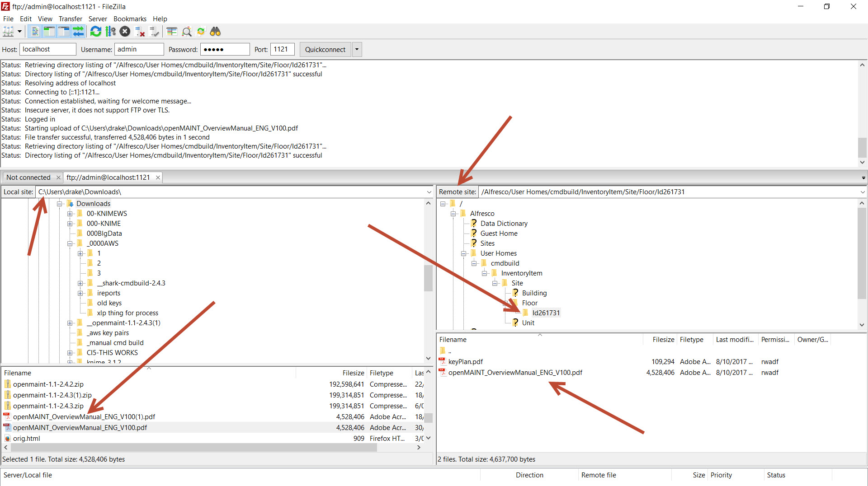Refresh the file and folder lists
This screenshot has height=486, width=868.
(x=96, y=32)
